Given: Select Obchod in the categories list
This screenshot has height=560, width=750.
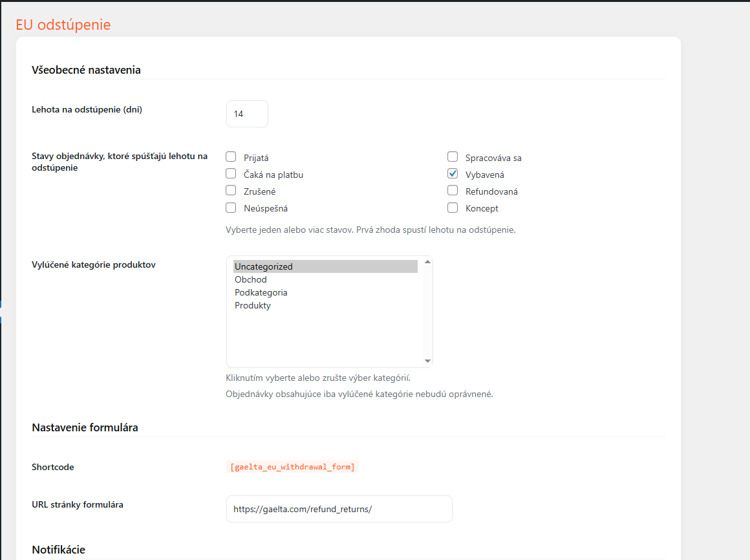Looking at the screenshot, I should coord(325,279).
